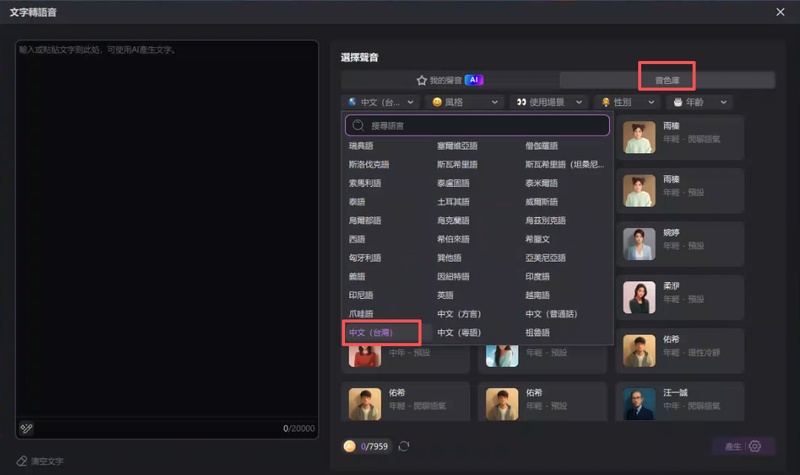Open the 年齡 age dropdown
Viewport: 800px width, 475px height.
click(x=699, y=102)
